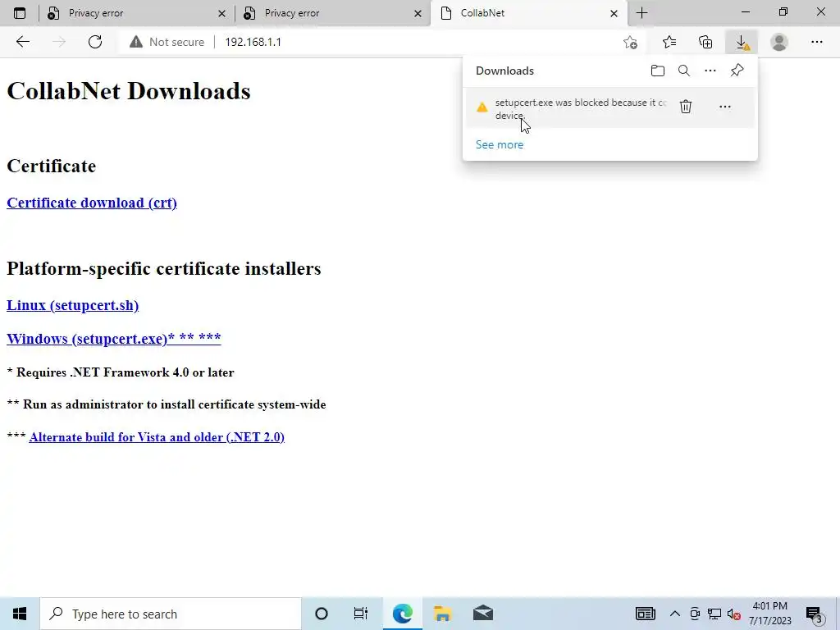Select the CollabNet tab
This screenshot has height=630, width=840.
528,13
